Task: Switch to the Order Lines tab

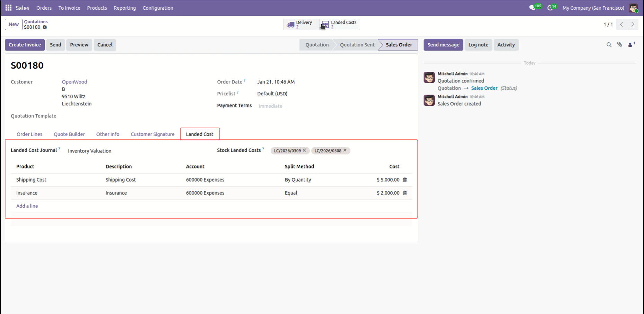Action: pos(29,134)
